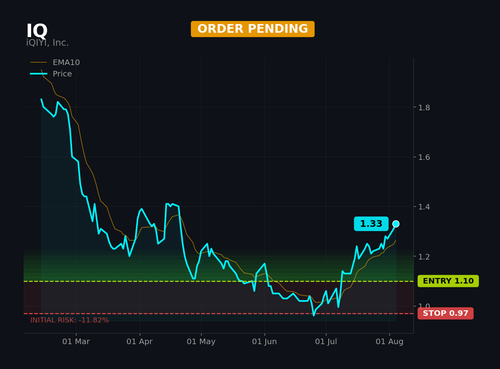This screenshot has width=500, height=369.
Task: Click the 01 Jun axis label
Action: [264, 342]
